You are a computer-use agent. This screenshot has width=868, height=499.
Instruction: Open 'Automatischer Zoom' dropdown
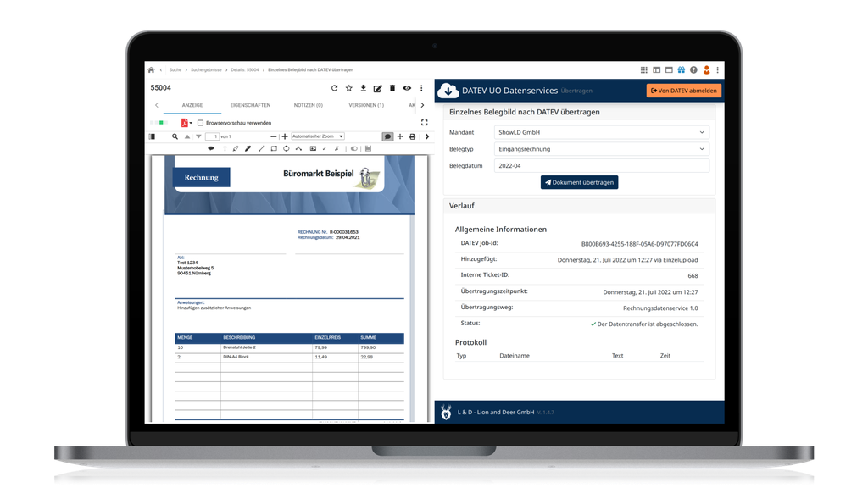click(318, 136)
